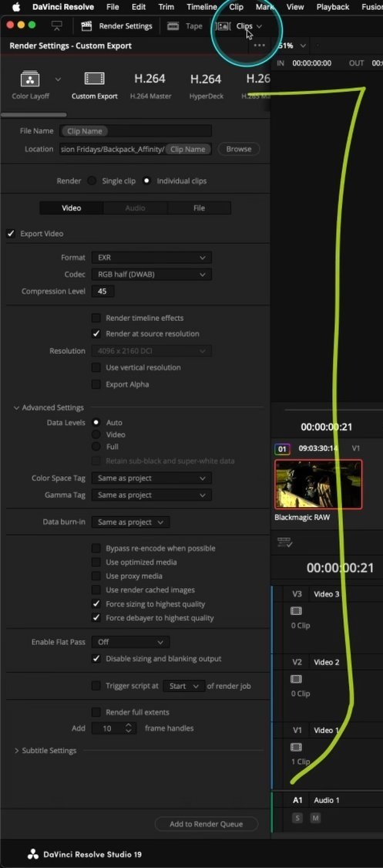Open the Playback menu
This screenshot has width=383, height=868.
click(333, 7)
